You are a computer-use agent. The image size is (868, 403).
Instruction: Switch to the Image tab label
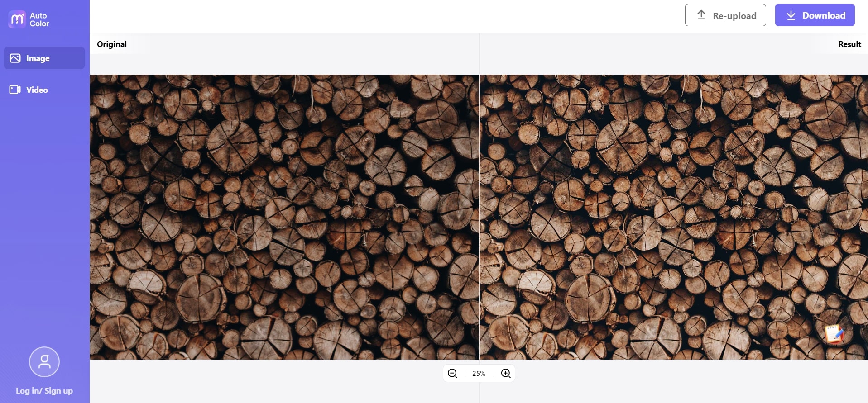tap(38, 58)
